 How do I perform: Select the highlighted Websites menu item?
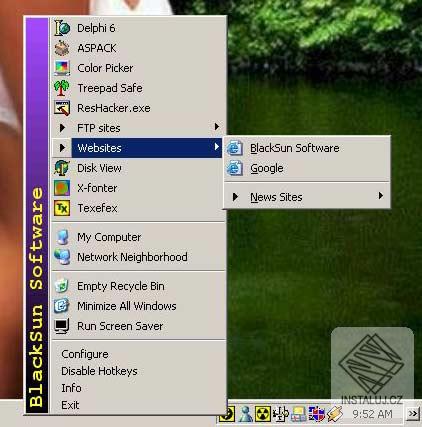click(138, 148)
